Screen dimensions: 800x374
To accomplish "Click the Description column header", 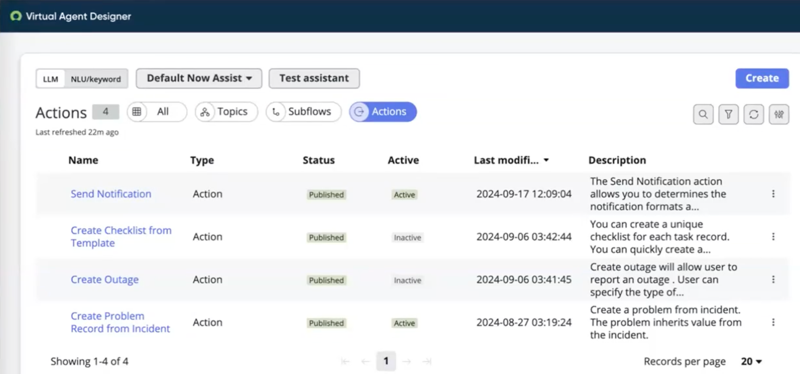I will (617, 160).
